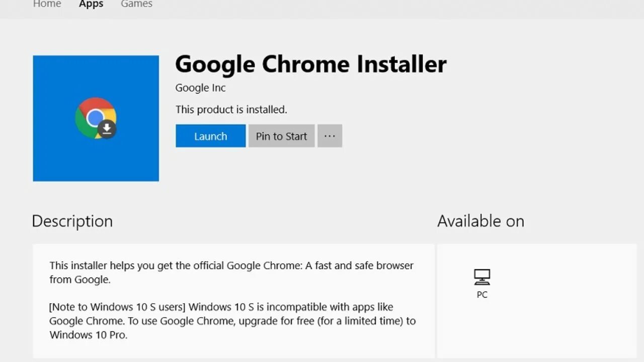
Task: Switch to the Games tab
Action: [136, 4]
